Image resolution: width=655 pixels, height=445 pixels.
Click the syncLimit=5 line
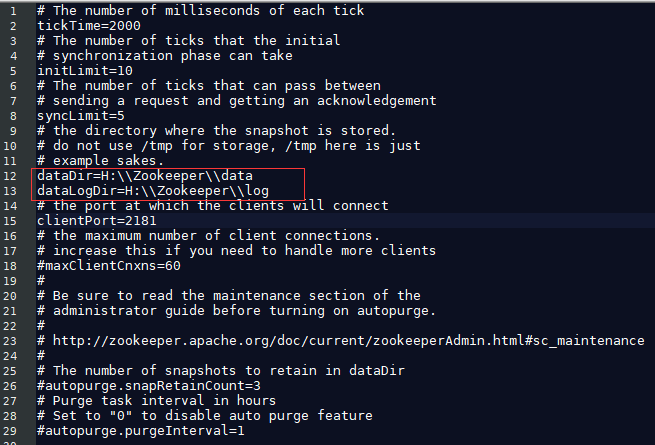[81, 116]
